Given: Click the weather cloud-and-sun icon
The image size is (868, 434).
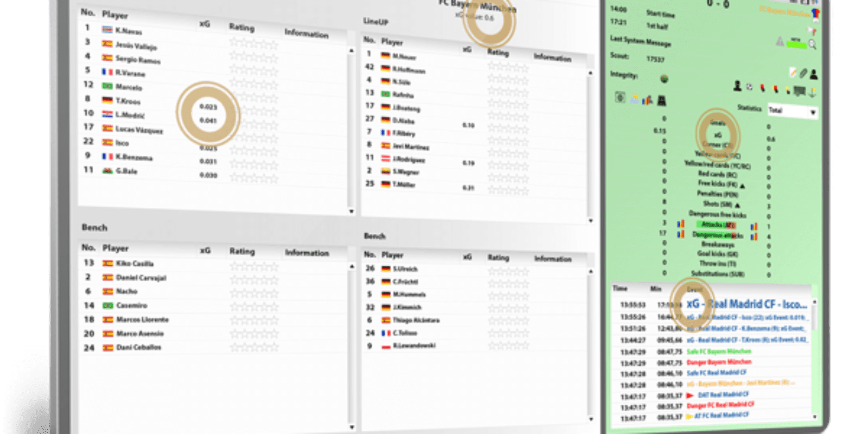Looking at the screenshot, I should click(x=634, y=99).
